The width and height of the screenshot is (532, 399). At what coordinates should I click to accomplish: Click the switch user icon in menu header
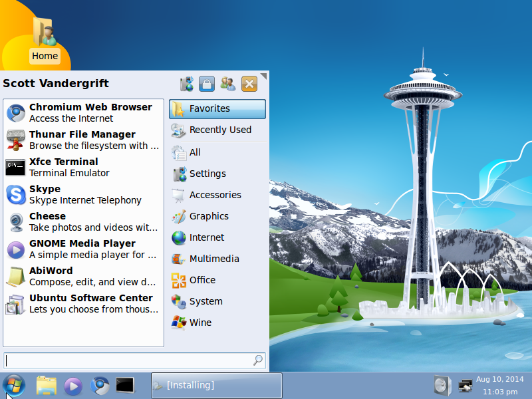227,84
